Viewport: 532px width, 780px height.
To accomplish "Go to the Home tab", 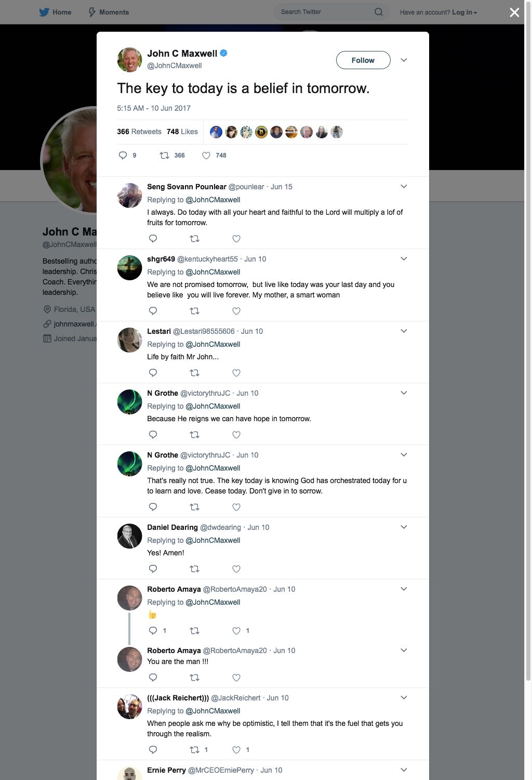I will pos(55,12).
